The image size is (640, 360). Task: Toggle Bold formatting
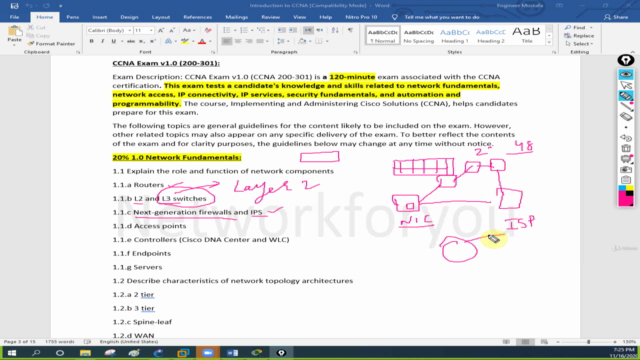(x=91, y=41)
